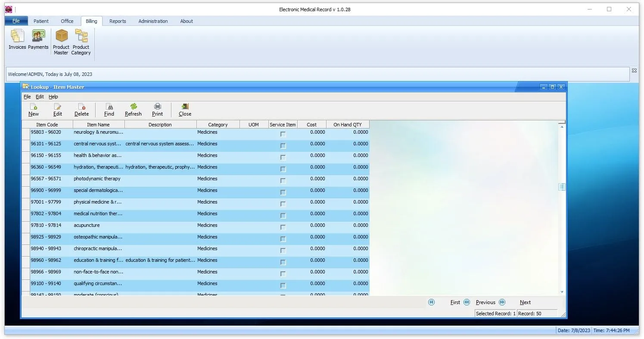
Task: Switch to the Reports tab
Action: coord(117,21)
